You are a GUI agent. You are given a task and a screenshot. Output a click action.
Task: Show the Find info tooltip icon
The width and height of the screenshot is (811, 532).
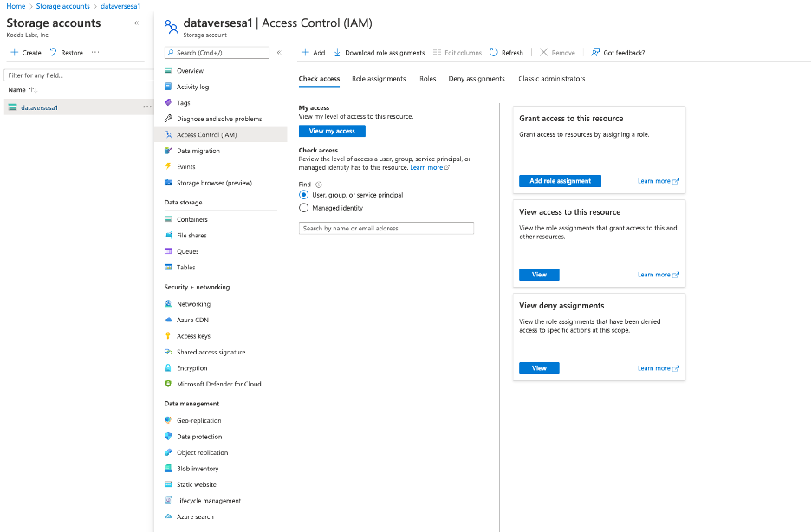click(319, 184)
